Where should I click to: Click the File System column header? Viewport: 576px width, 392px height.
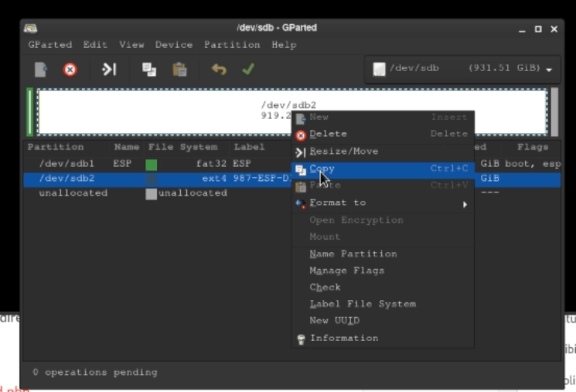click(183, 148)
